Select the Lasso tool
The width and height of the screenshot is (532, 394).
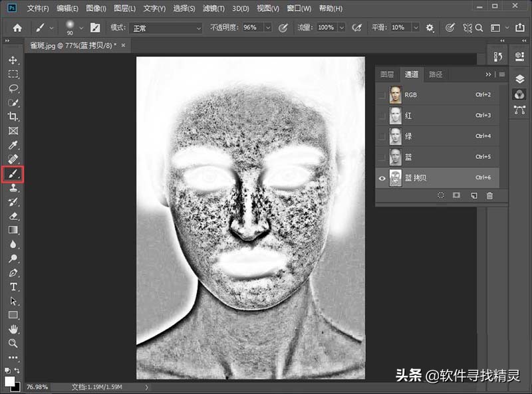(x=13, y=89)
